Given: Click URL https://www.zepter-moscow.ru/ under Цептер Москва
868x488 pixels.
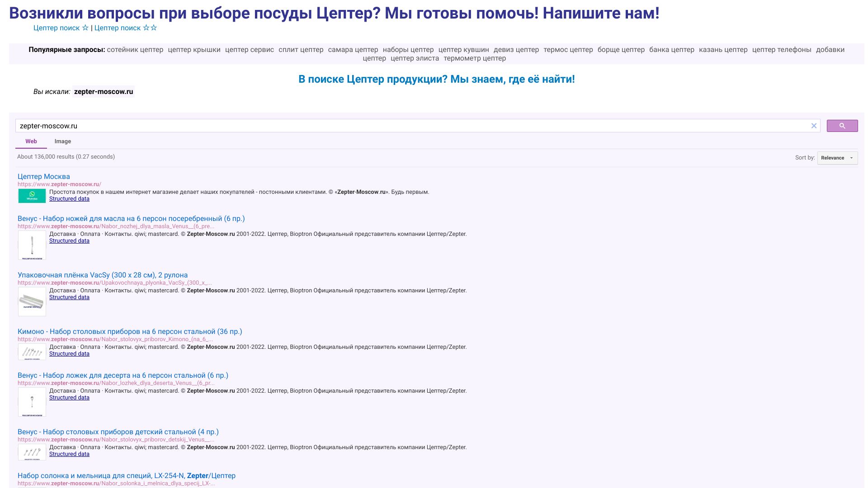Looking at the screenshot, I should pos(59,184).
